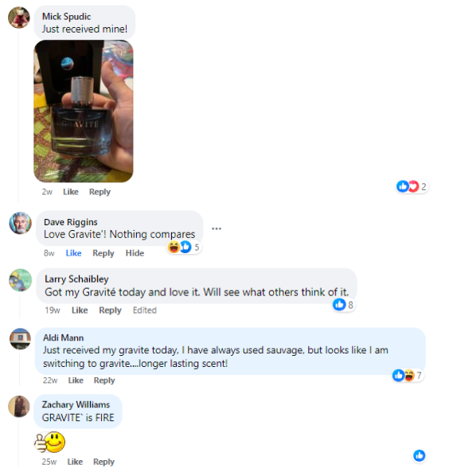The image size is (453, 476).
Task: Show the like reaction on Zachary Williams's comment
Action: [x=420, y=455]
